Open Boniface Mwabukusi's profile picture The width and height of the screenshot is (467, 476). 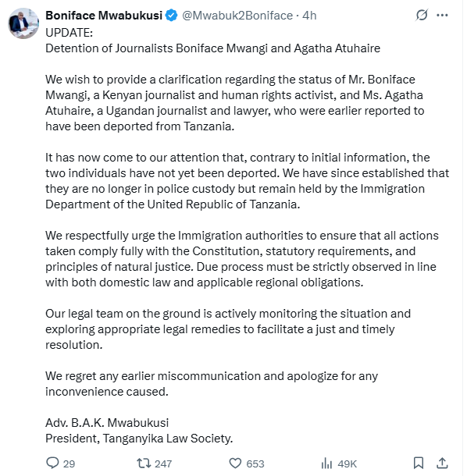click(x=23, y=23)
